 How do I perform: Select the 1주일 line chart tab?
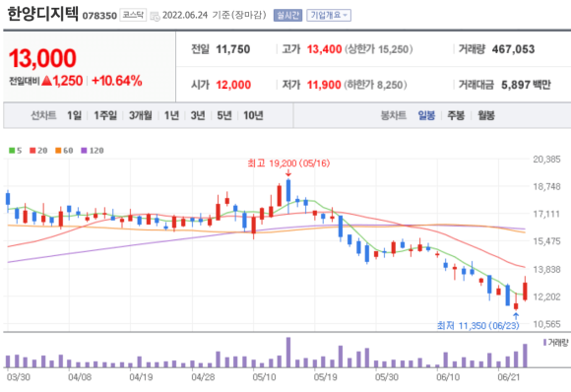click(x=105, y=115)
